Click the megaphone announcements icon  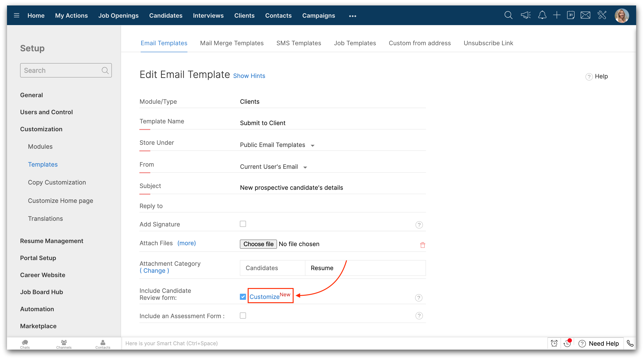[526, 16]
